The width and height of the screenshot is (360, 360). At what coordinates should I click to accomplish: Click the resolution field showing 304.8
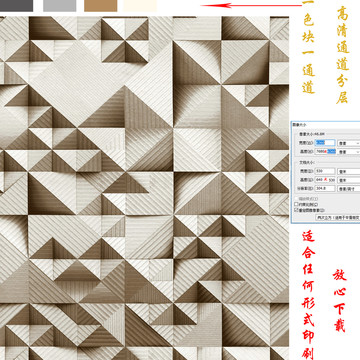[x=324, y=189]
